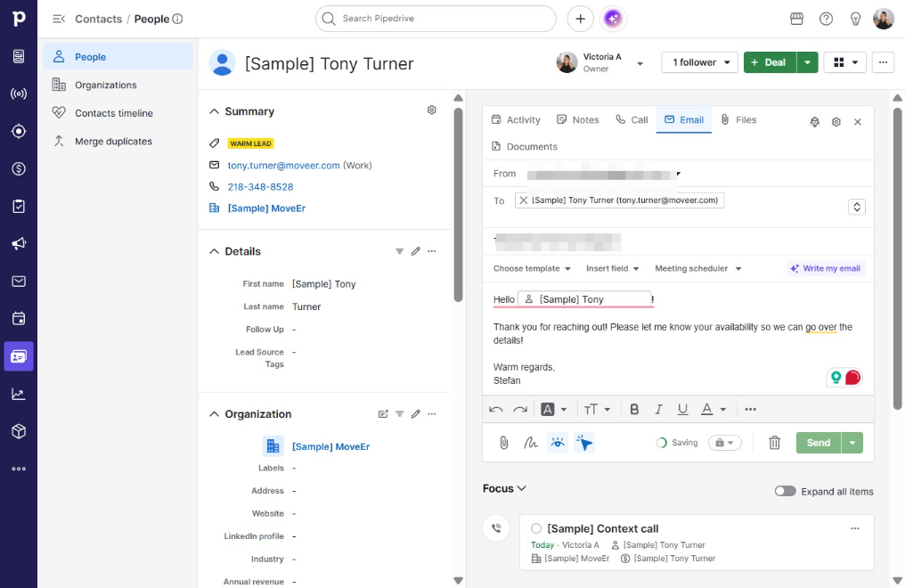Open the lightbulb tips icon
The image size is (905, 588).
855,19
